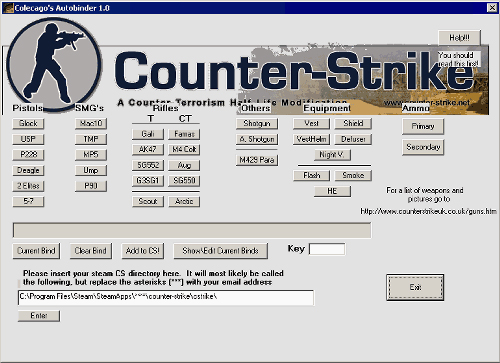
Task: Open Show\Edit Current Binds
Action: (x=221, y=251)
